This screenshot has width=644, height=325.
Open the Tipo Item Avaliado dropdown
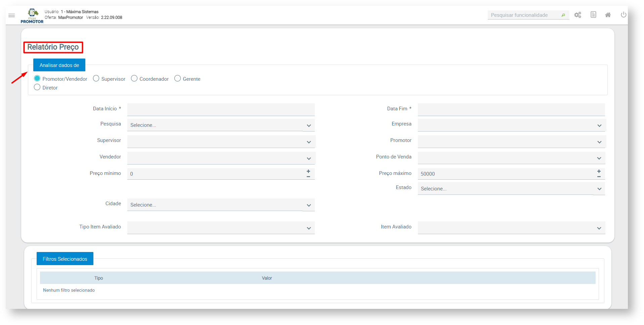[x=221, y=228]
